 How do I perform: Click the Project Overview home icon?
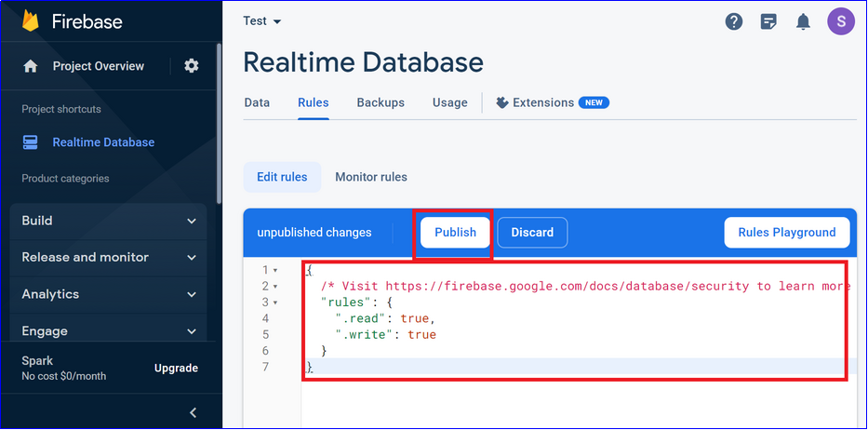click(31, 66)
